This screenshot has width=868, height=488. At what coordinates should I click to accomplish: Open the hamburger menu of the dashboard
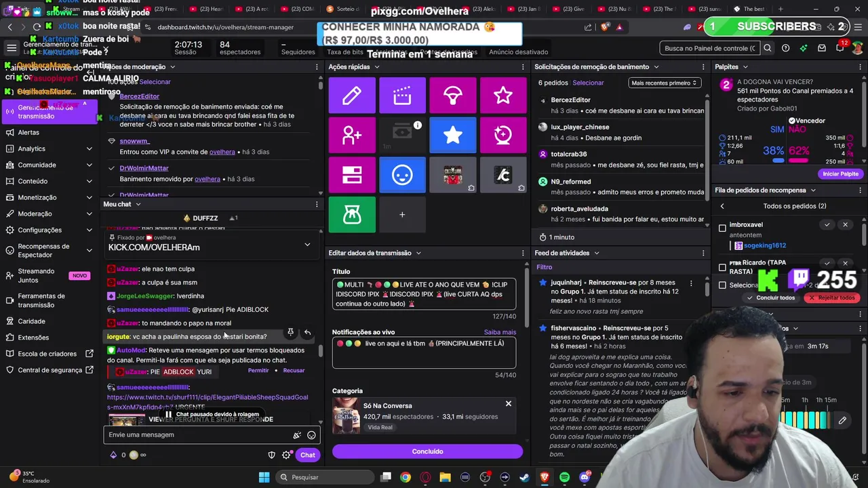pos(12,48)
